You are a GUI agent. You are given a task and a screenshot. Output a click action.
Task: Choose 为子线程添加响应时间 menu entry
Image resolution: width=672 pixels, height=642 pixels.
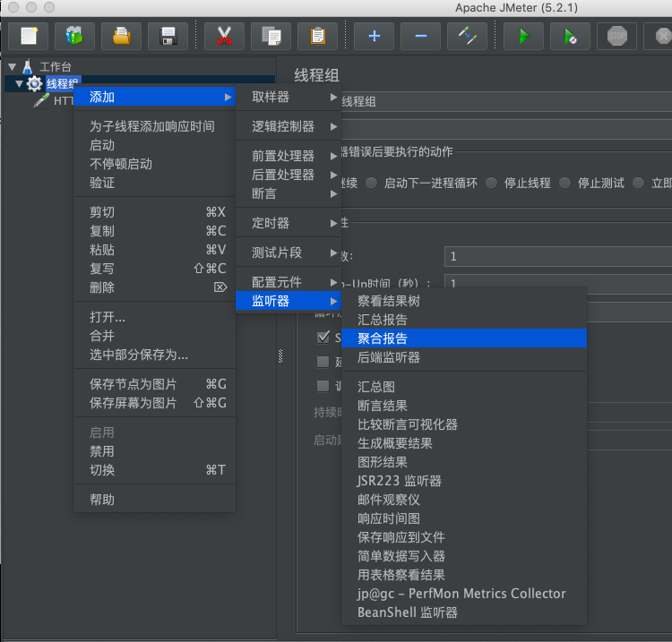(x=154, y=126)
